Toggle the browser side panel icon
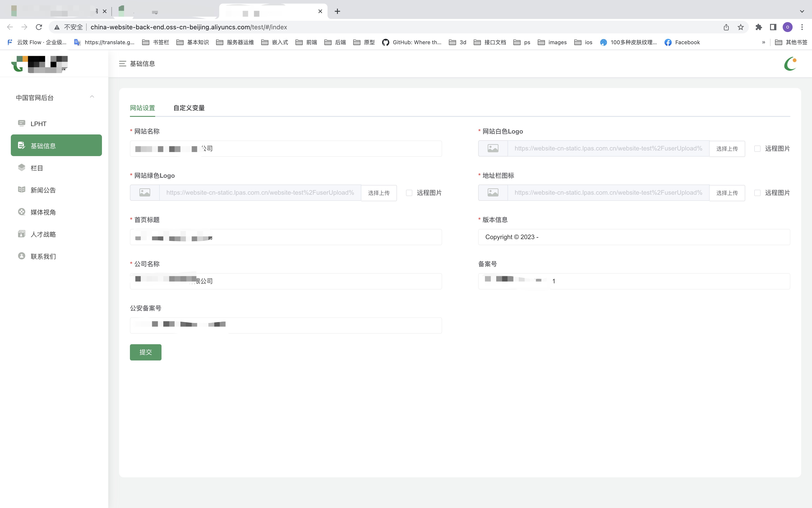Viewport: 812px width, 508px height. click(x=773, y=27)
